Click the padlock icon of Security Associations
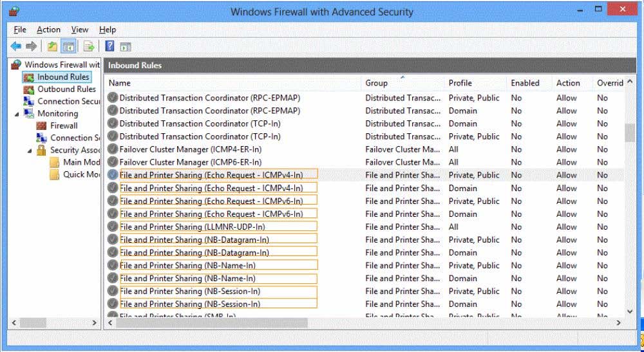 click(x=41, y=150)
